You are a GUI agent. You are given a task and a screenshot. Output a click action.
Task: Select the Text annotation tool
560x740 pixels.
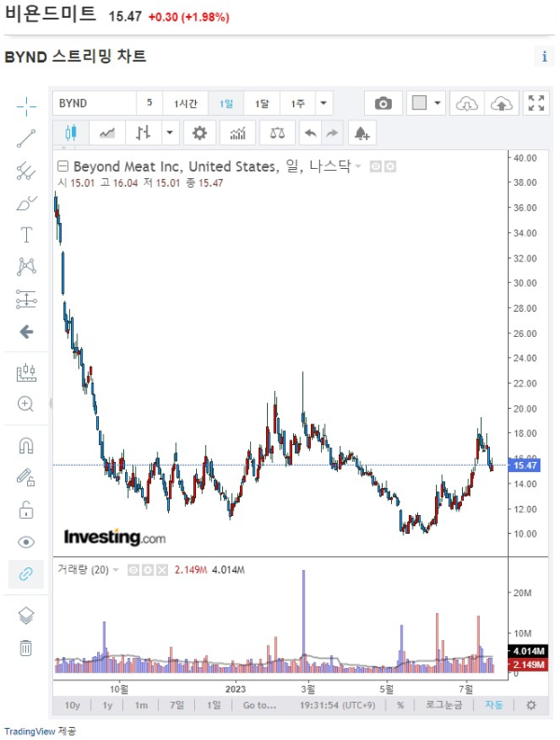click(26, 234)
